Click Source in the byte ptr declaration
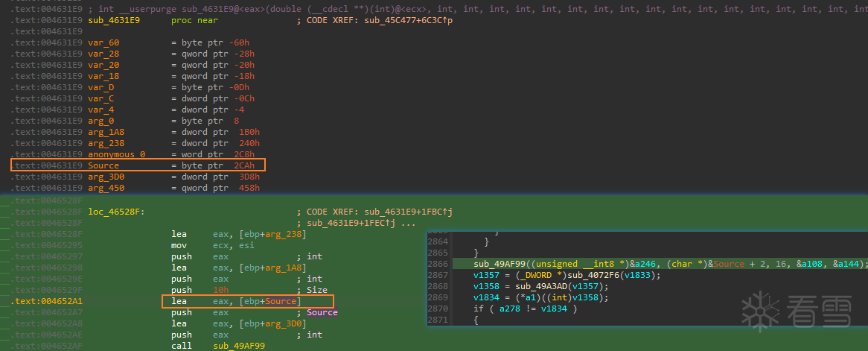This screenshot has height=351, width=868. [103, 165]
